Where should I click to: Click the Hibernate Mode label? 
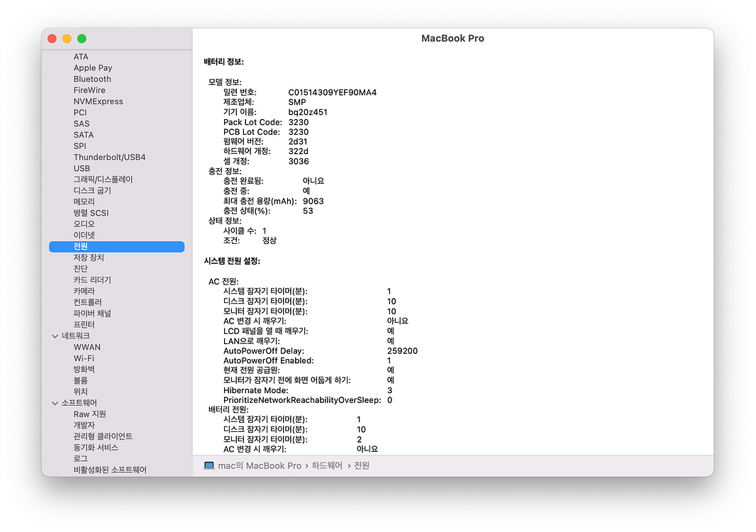click(x=255, y=390)
